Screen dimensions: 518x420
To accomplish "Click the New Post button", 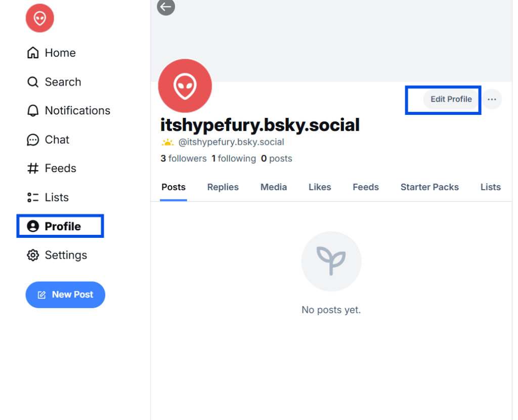I will 65,295.
